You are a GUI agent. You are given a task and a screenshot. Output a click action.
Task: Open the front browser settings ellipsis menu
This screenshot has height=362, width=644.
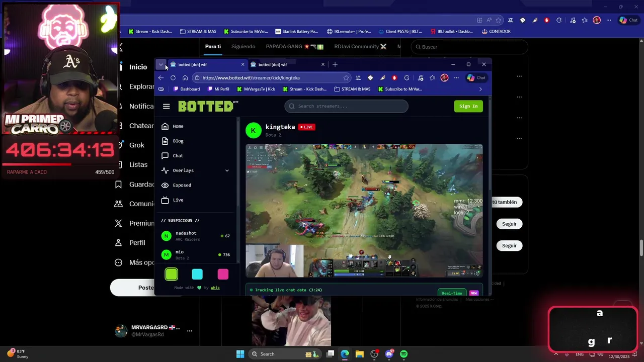pos(456,78)
